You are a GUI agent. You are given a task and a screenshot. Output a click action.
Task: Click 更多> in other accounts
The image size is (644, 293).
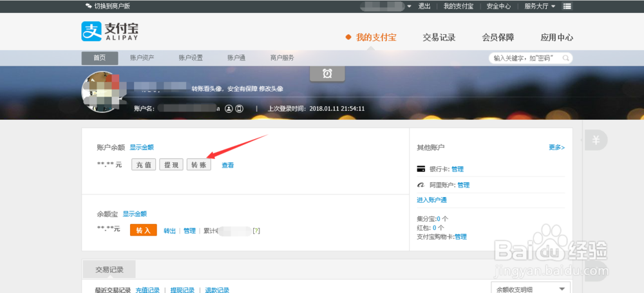tap(557, 147)
